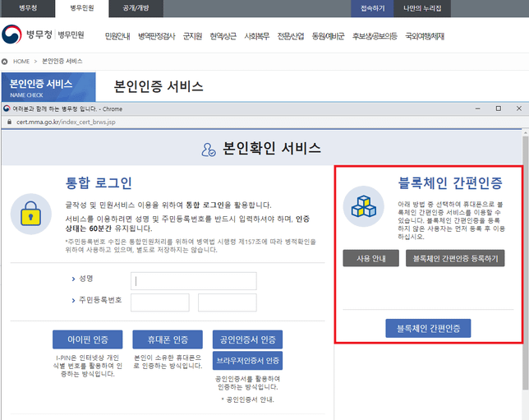The image size is (529, 420).
Task: Click the padlock icon in popup address bar
Action: (9, 122)
